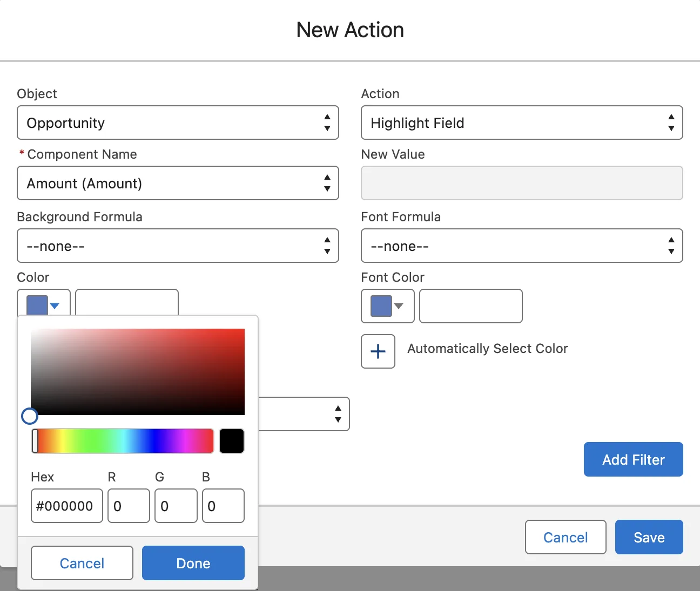Cancel the color picker popup
Screen dimensions: 700x591
pyautogui.click(x=82, y=563)
